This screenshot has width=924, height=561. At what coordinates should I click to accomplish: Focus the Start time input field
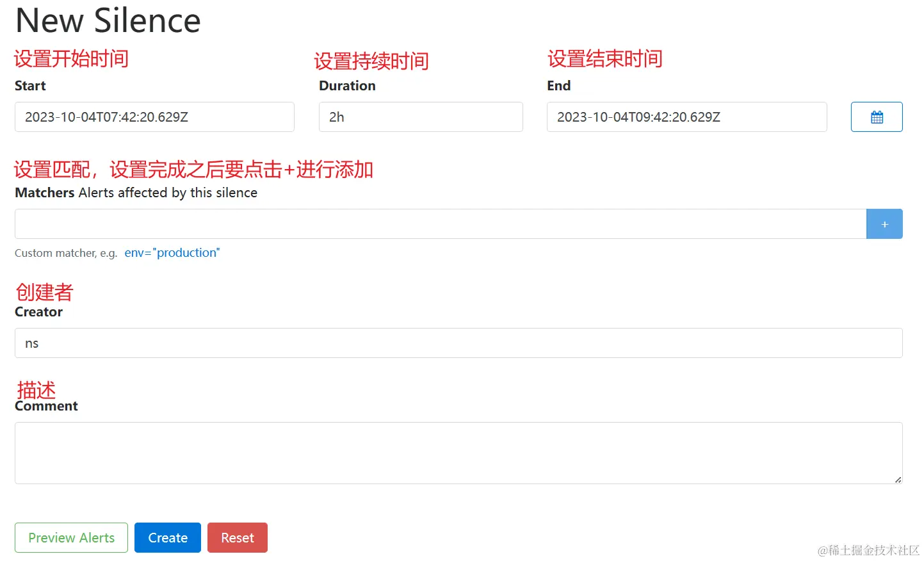[154, 117]
